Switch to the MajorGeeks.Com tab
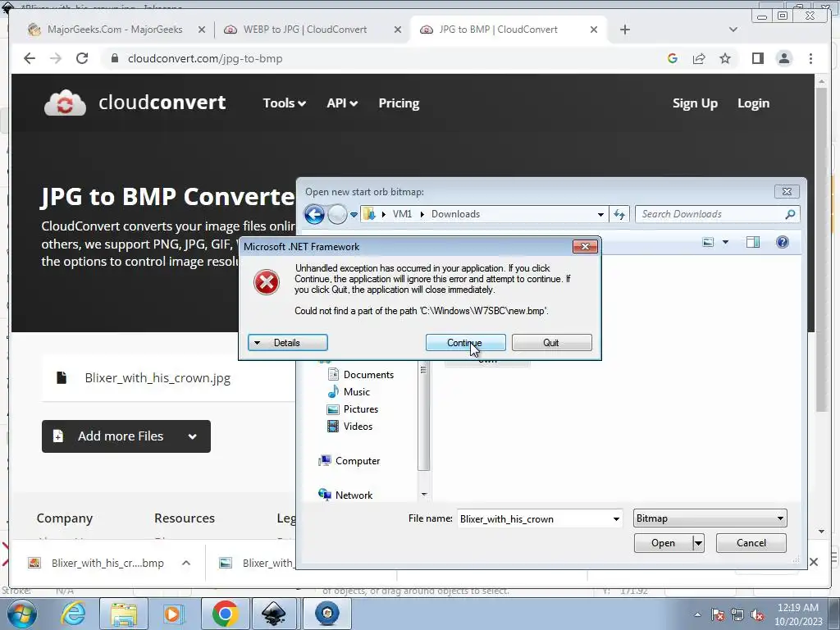 click(115, 30)
